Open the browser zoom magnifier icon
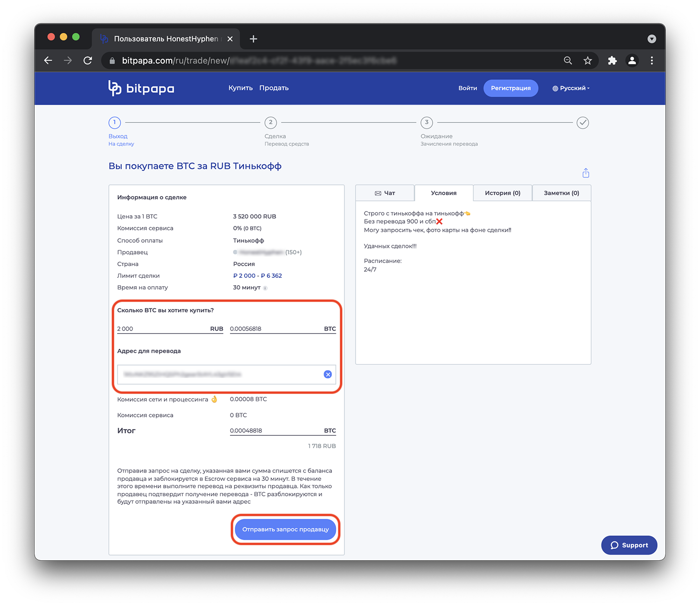Screen dimensions: 700x606 pyautogui.click(x=568, y=61)
